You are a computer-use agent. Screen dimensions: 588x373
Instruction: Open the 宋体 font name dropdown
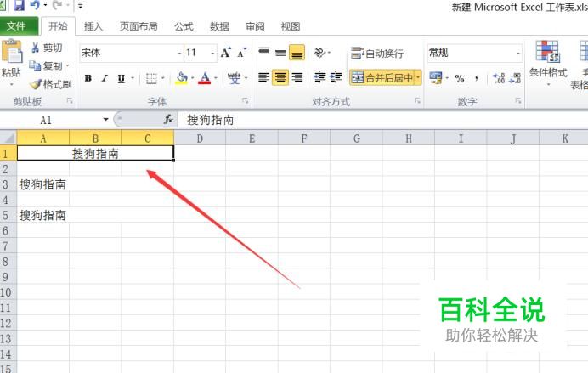(x=179, y=54)
